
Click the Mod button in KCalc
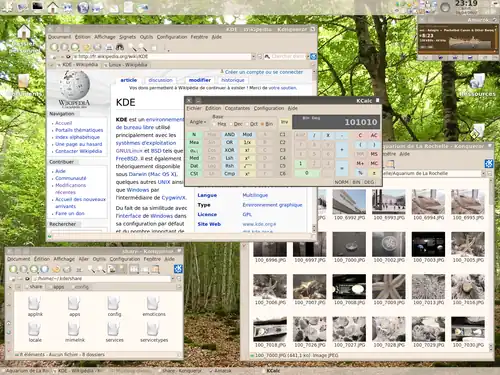pos(247,134)
